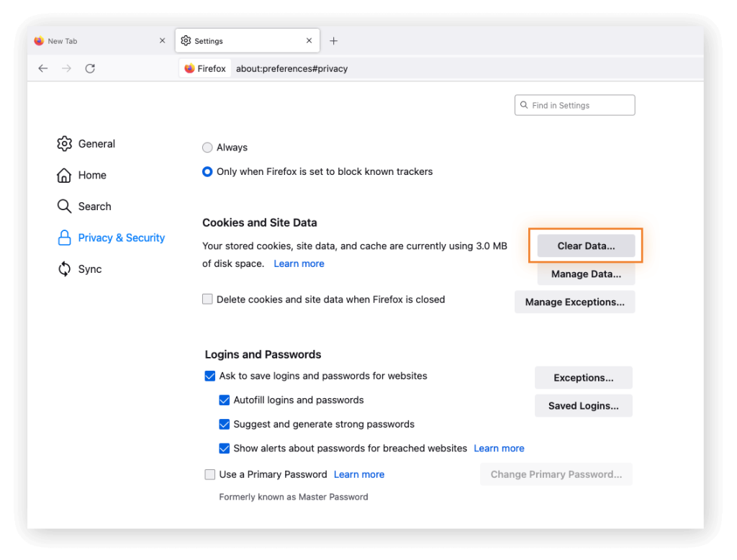Select the Always radio button
The width and height of the screenshot is (737, 560).
pyautogui.click(x=207, y=148)
